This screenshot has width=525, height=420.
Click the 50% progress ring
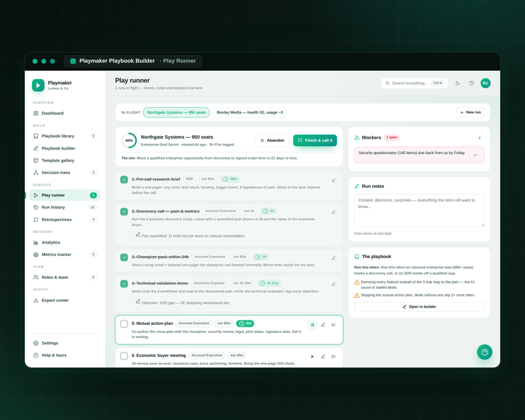coord(129,140)
